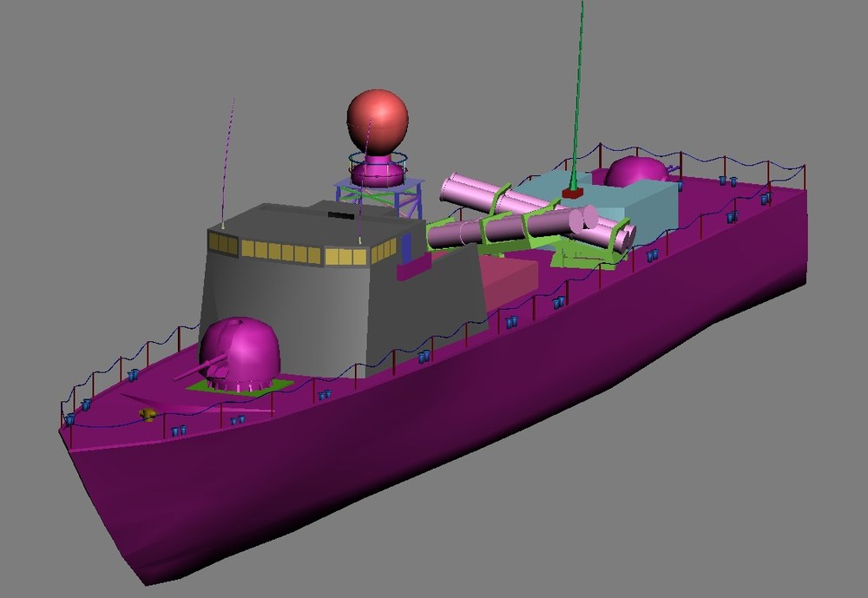This screenshot has height=598, width=868.
Task: Click the green turret base plate
Action: [240, 386]
